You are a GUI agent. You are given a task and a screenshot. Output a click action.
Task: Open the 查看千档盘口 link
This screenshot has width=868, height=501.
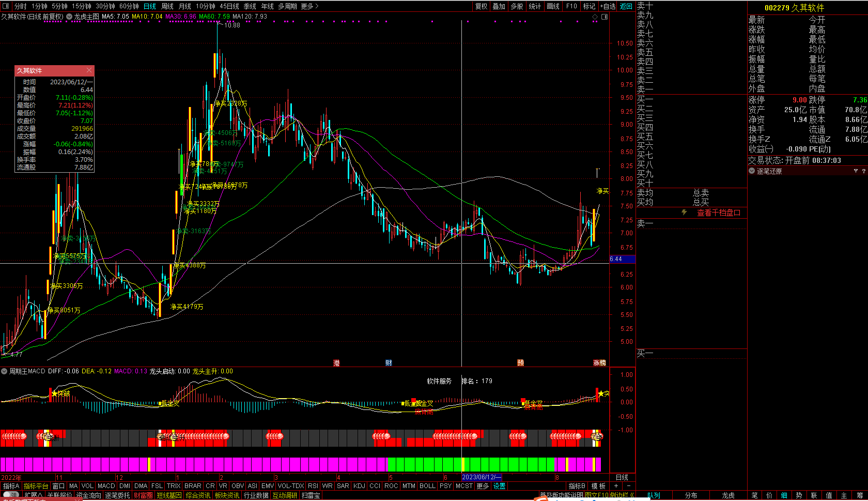719,212
